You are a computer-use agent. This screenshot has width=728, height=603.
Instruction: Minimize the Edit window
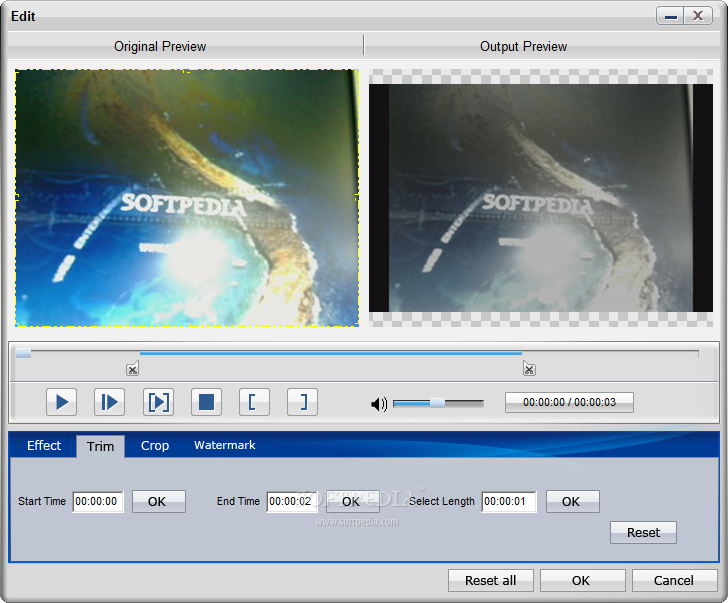[670, 16]
